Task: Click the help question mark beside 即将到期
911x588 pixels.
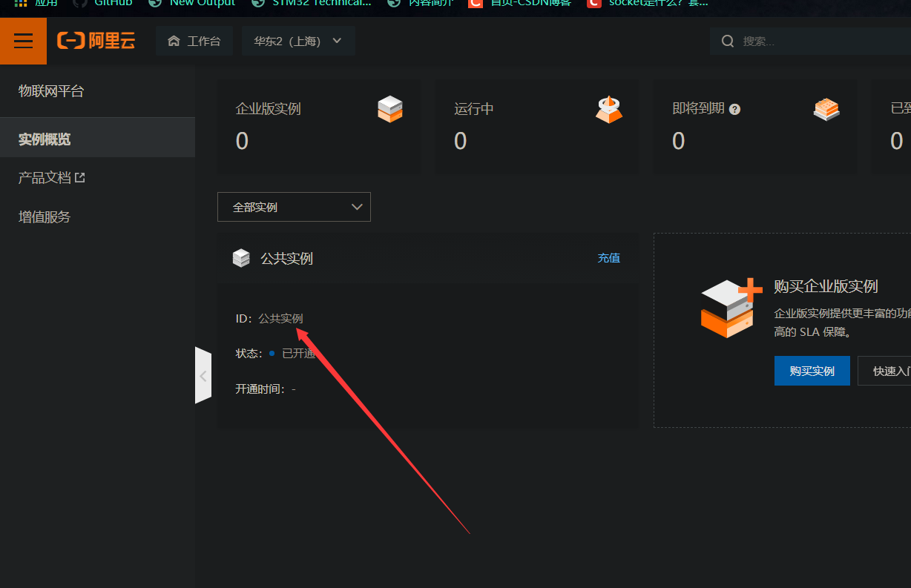Action: tap(734, 108)
